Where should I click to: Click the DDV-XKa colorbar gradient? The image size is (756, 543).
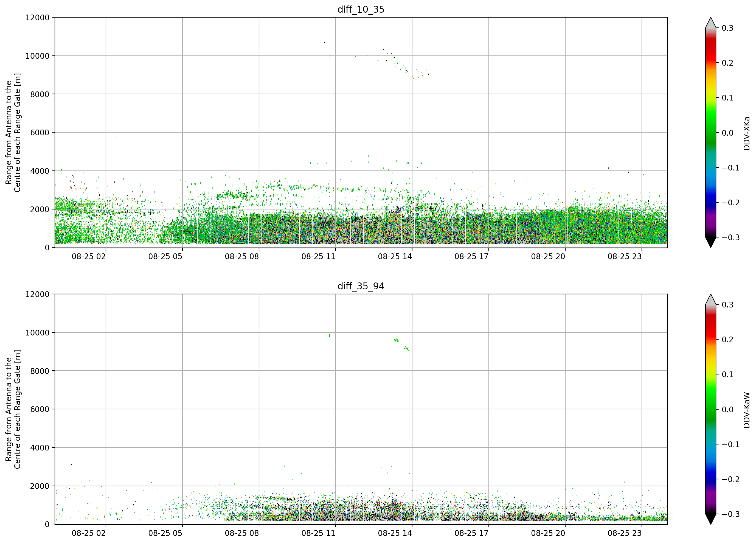tap(711, 132)
